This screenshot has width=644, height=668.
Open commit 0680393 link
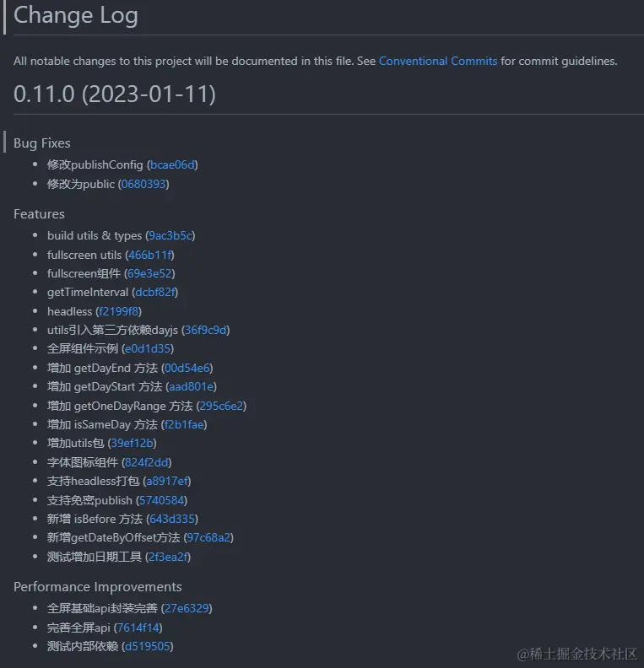click(x=143, y=184)
